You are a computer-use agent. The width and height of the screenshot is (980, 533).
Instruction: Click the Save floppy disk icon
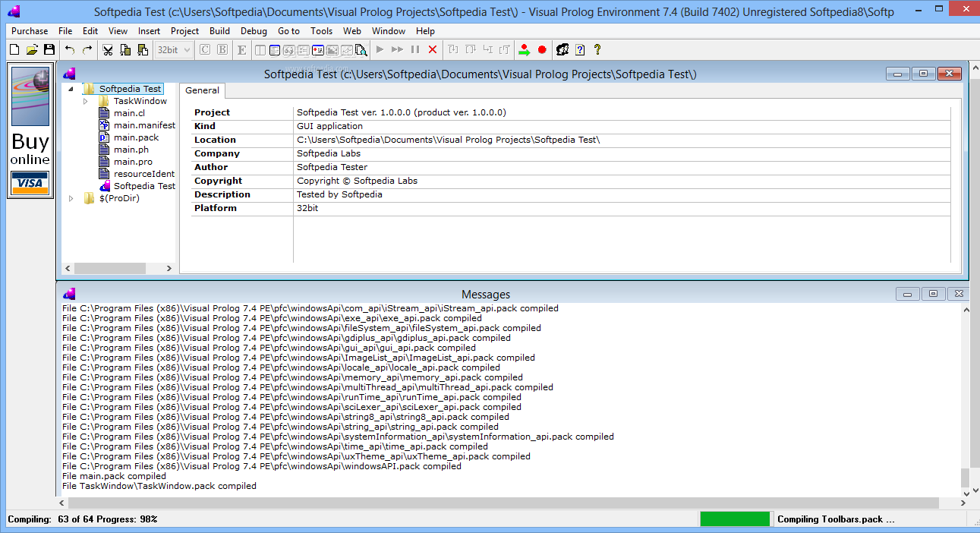point(49,50)
